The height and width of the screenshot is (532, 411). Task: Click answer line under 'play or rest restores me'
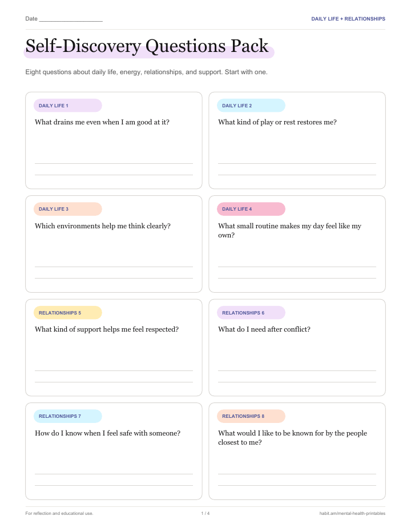coord(297,163)
